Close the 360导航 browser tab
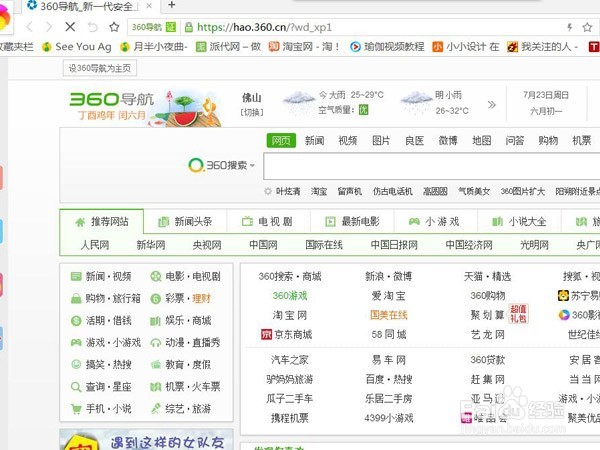 point(149,6)
